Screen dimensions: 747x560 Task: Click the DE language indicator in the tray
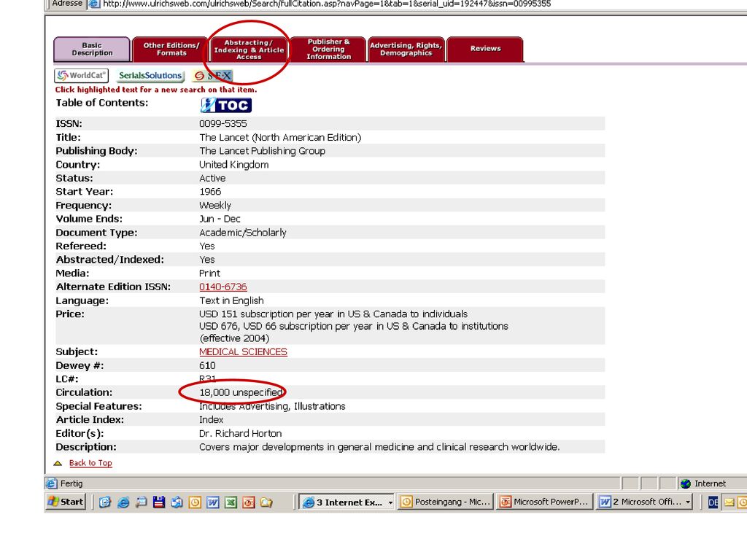point(713,502)
